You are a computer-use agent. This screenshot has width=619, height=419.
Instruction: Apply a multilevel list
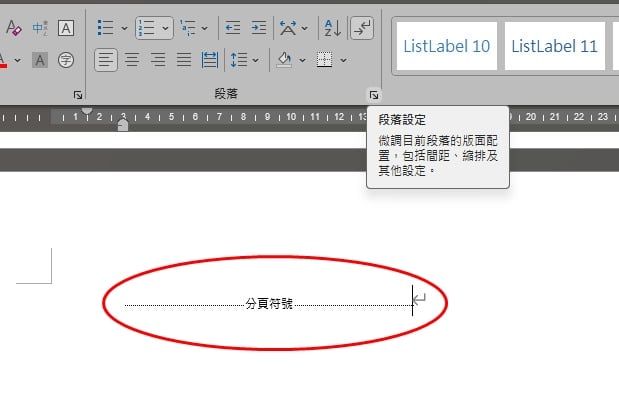click(188, 28)
